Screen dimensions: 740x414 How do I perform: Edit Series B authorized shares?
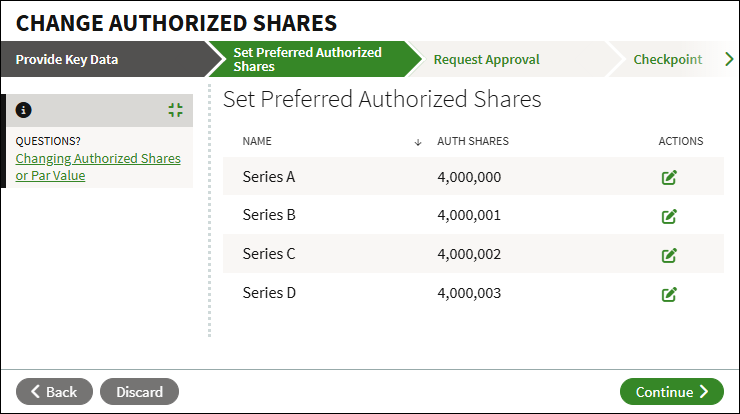coord(669,216)
